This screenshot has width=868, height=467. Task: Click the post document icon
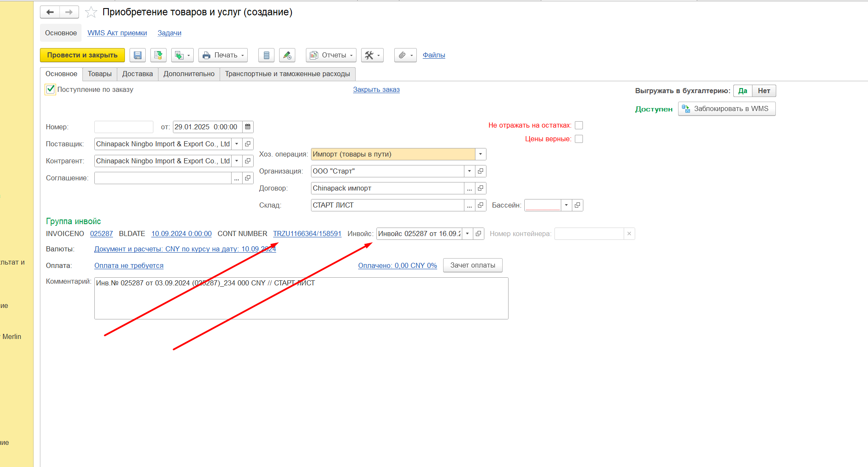click(158, 55)
